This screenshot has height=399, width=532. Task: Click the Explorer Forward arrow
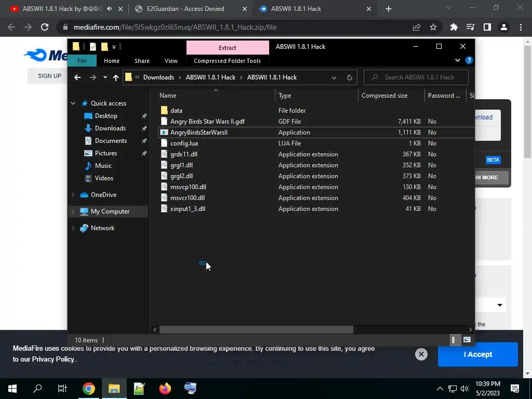coord(92,77)
